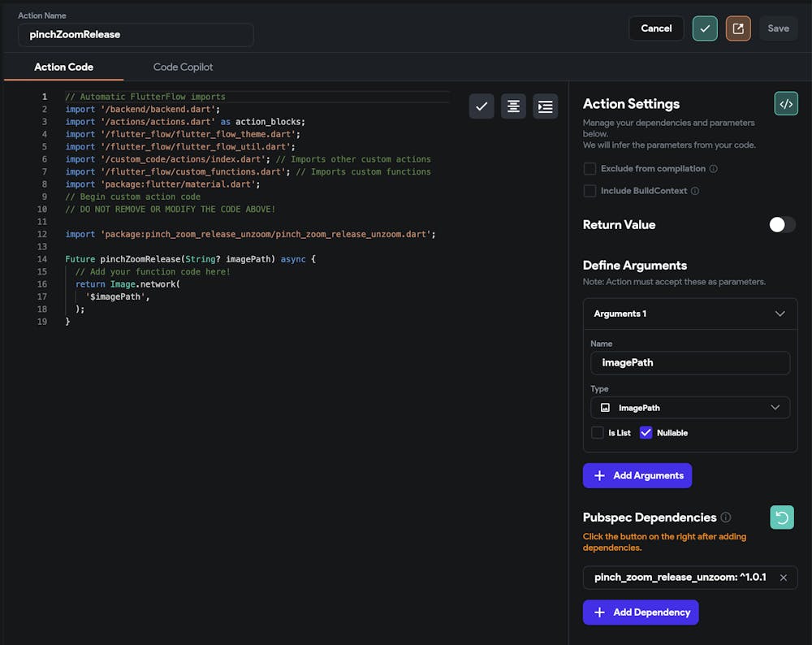Click info icon beside Pubspec Dependencies
This screenshot has width=812, height=645.
click(726, 517)
